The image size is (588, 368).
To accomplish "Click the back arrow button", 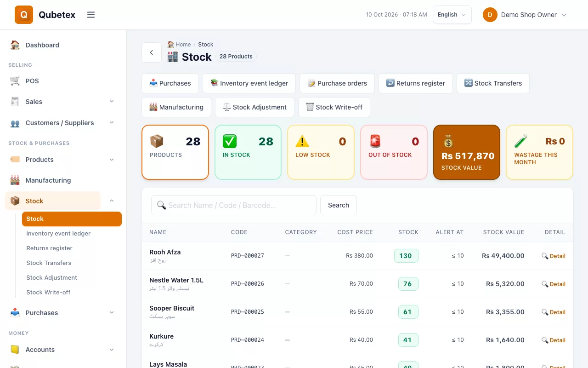I will [x=152, y=52].
